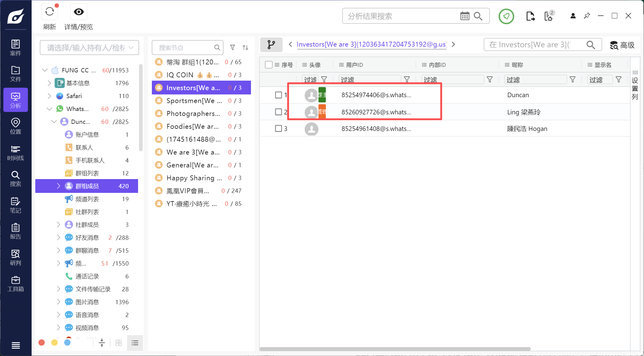Image resolution: width=644 pixels, height=356 pixels.
Task: Select the 群组列表 tree item
Action: [x=87, y=173]
